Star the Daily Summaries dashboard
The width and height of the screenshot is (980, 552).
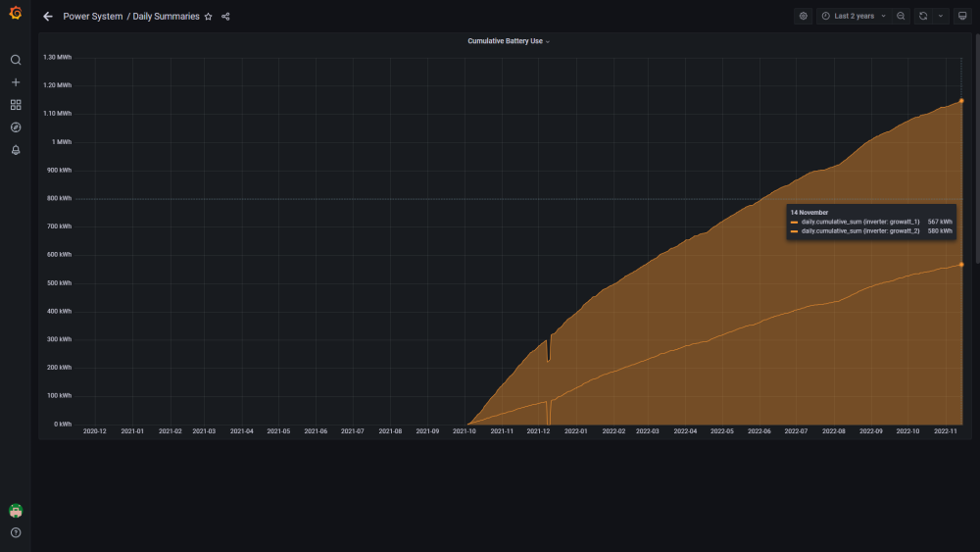click(x=208, y=17)
